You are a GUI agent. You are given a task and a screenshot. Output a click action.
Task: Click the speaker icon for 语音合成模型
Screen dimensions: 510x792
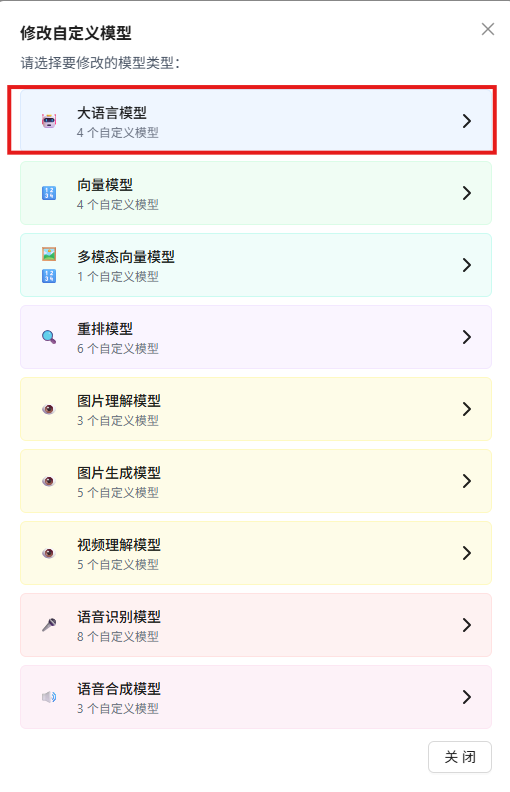pyautogui.click(x=49, y=697)
